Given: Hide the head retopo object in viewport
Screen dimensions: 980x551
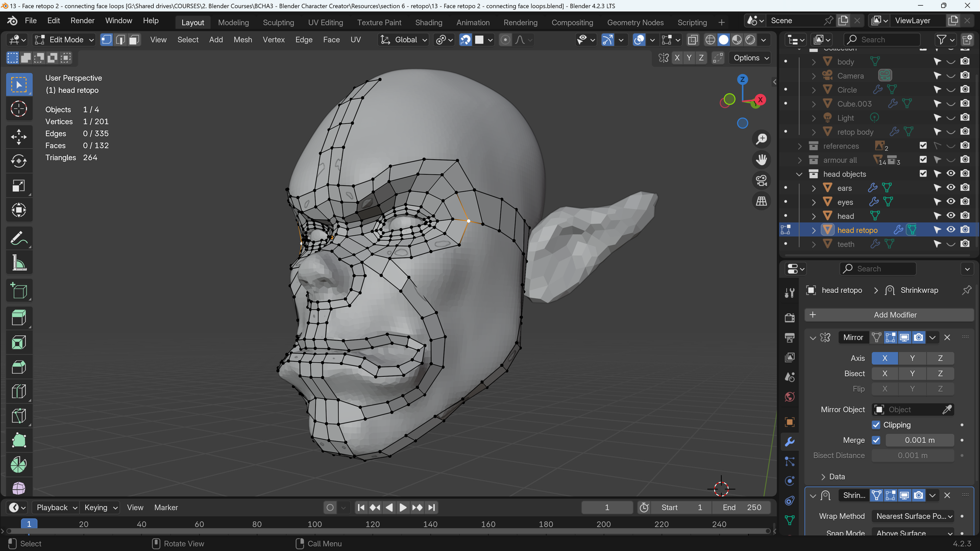Looking at the screenshot, I should click(951, 230).
